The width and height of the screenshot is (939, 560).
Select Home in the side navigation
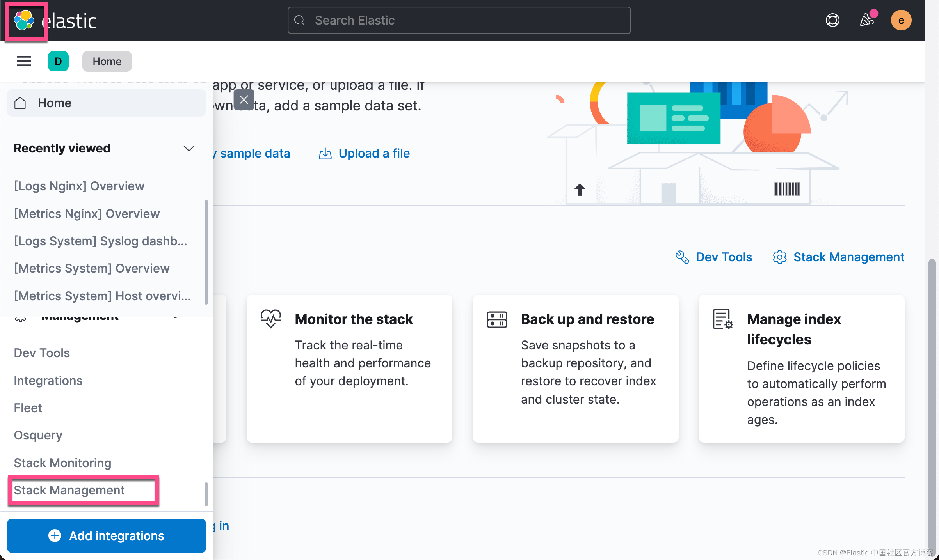(x=107, y=103)
